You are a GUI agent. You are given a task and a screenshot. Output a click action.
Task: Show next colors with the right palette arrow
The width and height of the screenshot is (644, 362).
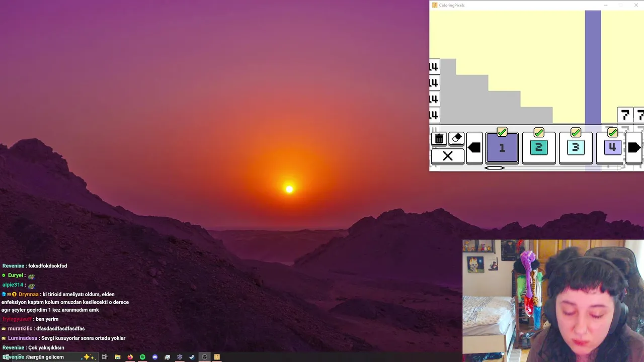pos(634,148)
